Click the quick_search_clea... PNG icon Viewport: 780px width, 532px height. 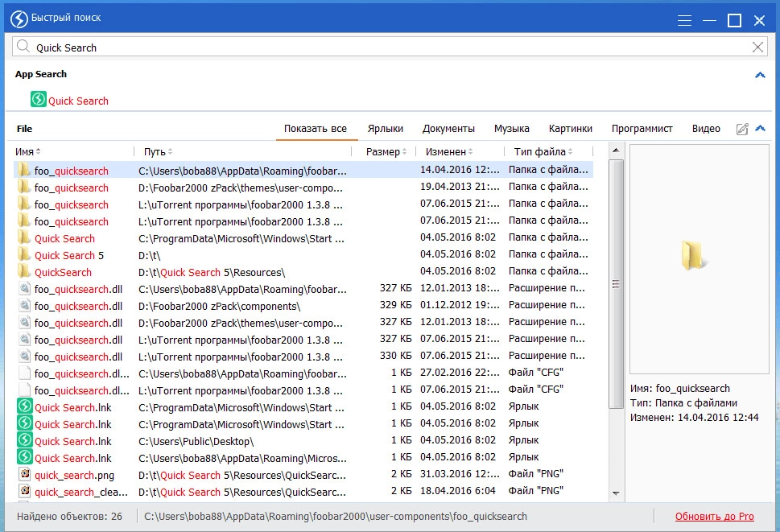[25, 491]
